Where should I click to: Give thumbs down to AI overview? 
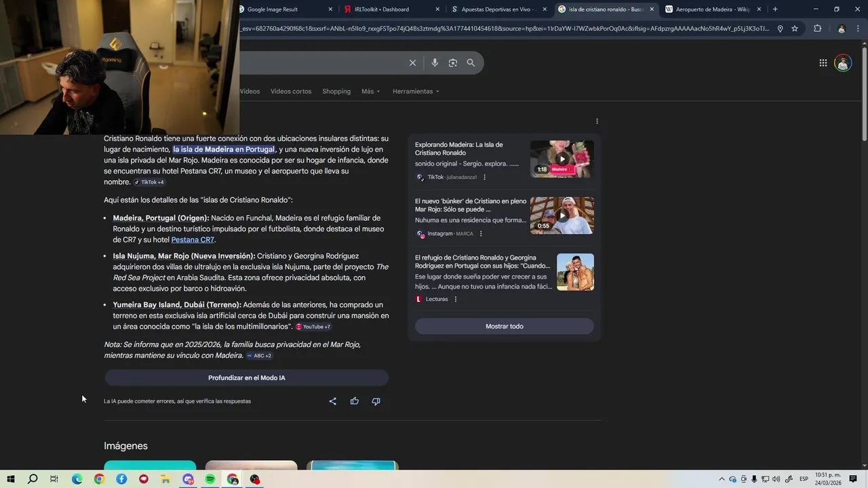[x=376, y=401]
